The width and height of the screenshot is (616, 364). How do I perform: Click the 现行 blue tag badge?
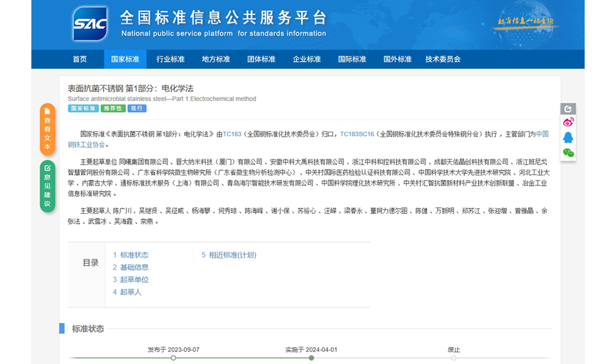click(x=137, y=109)
